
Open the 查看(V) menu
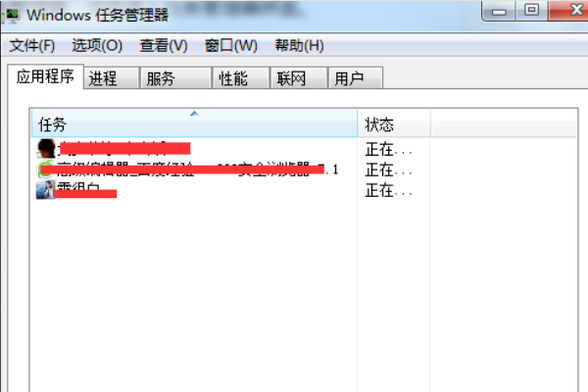(x=164, y=46)
